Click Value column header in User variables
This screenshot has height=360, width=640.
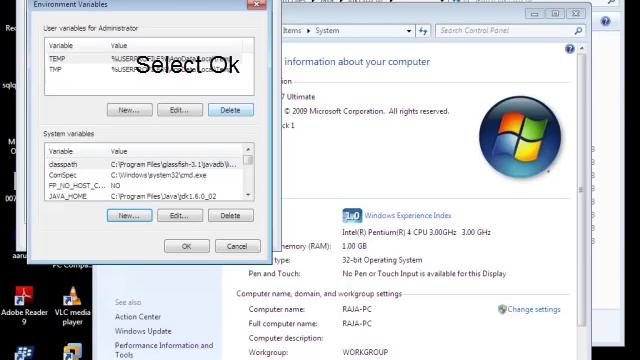[x=176, y=45]
